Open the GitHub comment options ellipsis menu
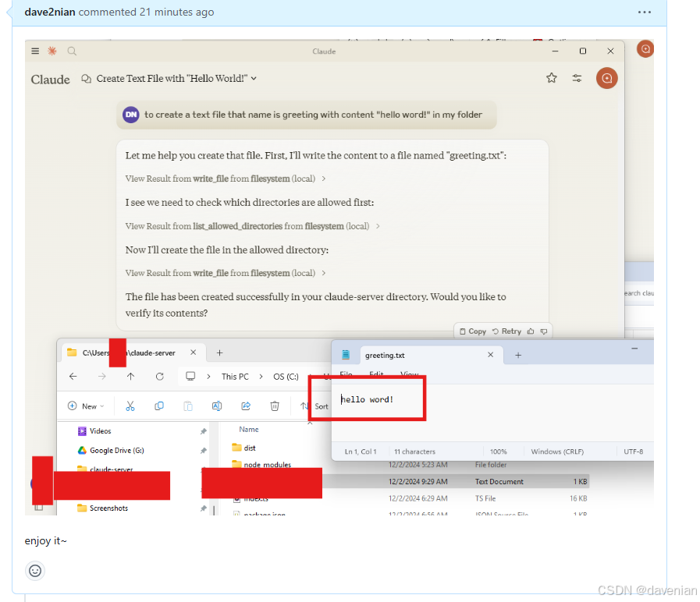700x602 pixels. [644, 12]
